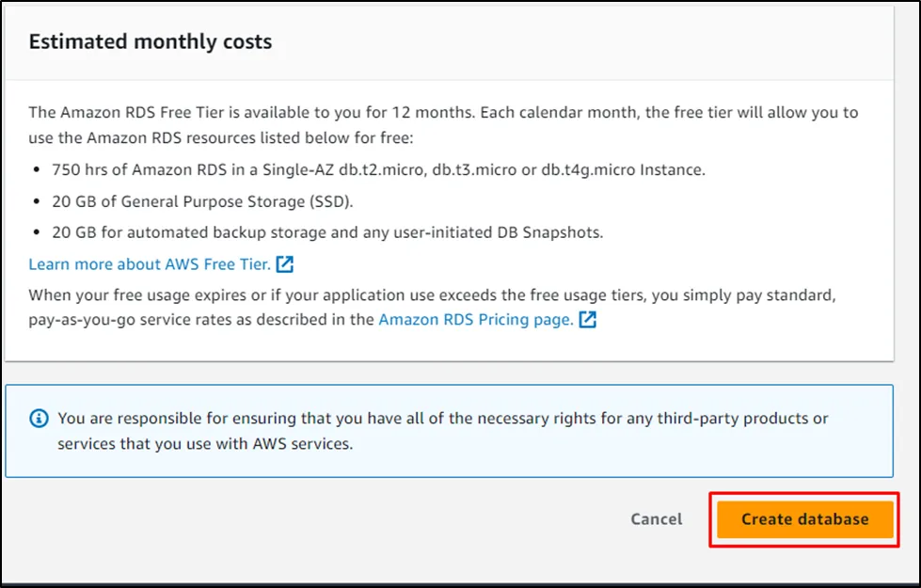Click external-link icon after RDS Pricing page
Screen dimensions: 921x588
coord(588,320)
